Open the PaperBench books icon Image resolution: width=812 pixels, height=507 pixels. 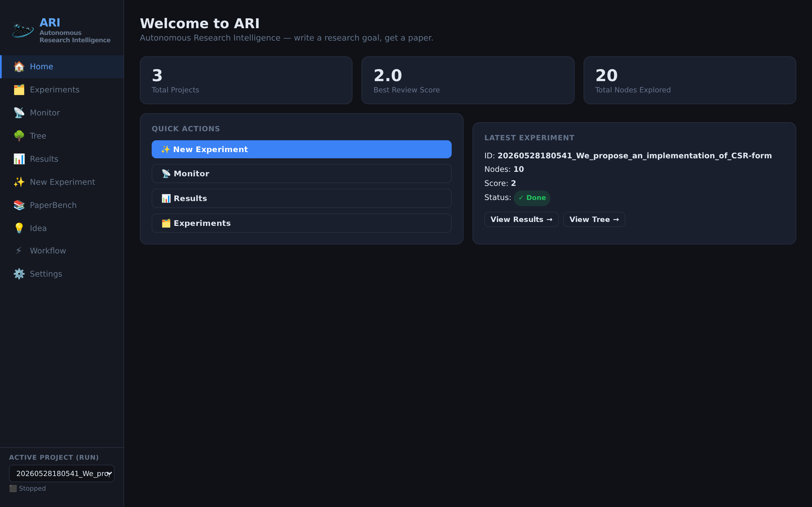click(19, 205)
